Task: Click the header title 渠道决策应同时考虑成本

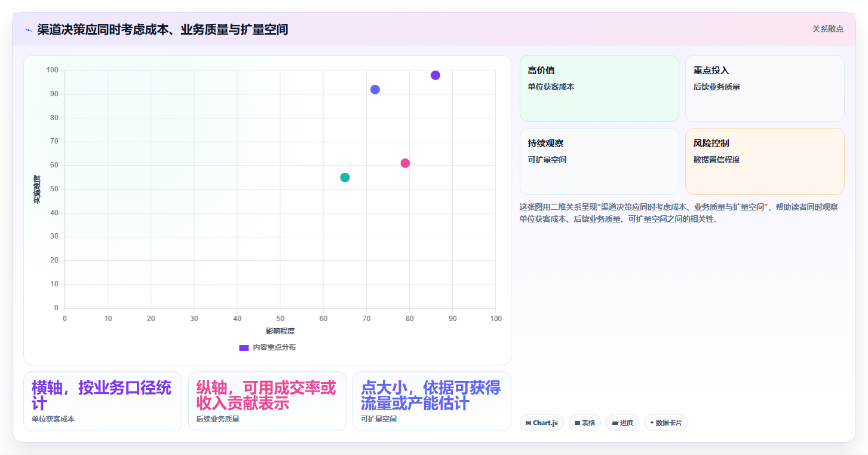Action: pos(162,29)
